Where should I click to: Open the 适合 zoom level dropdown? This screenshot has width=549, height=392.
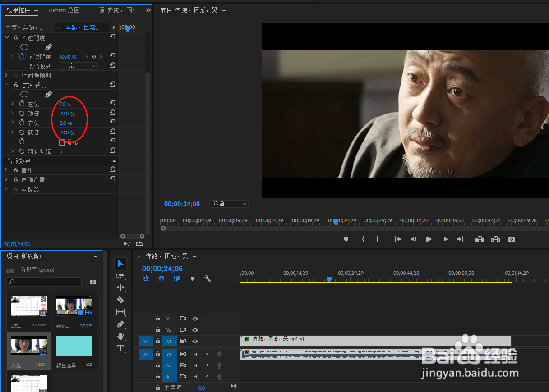pos(229,204)
